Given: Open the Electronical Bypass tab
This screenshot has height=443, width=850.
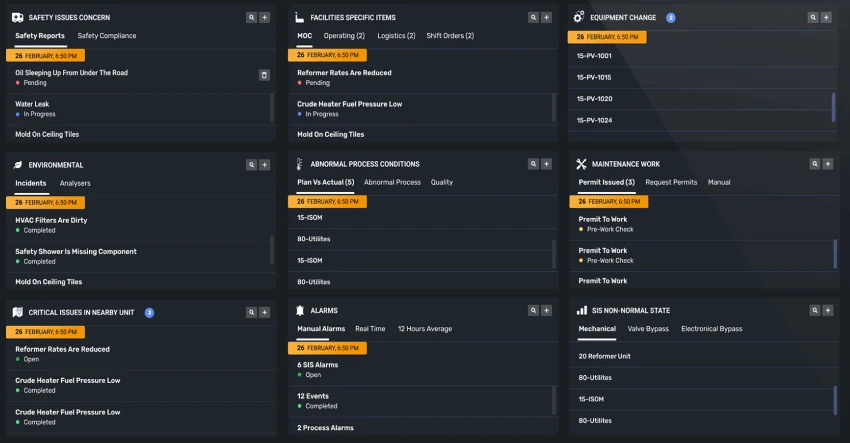Looking at the screenshot, I should [712, 329].
